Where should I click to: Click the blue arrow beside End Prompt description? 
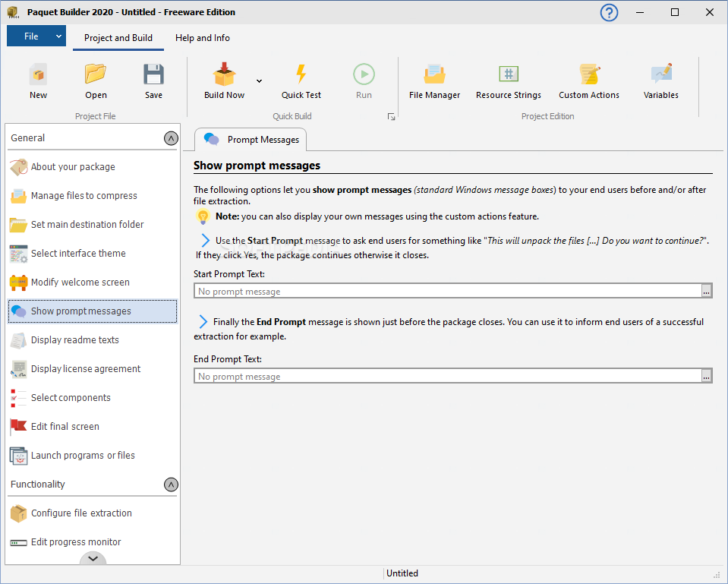(203, 321)
